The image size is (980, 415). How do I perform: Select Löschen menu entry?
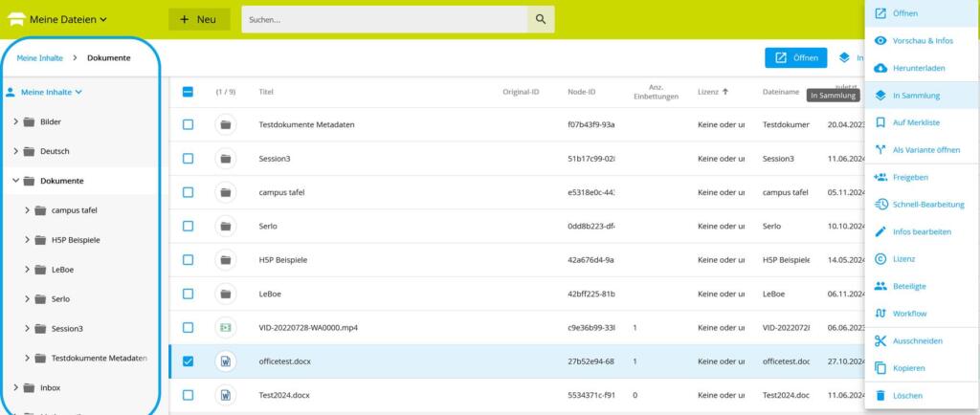(x=922, y=396)
